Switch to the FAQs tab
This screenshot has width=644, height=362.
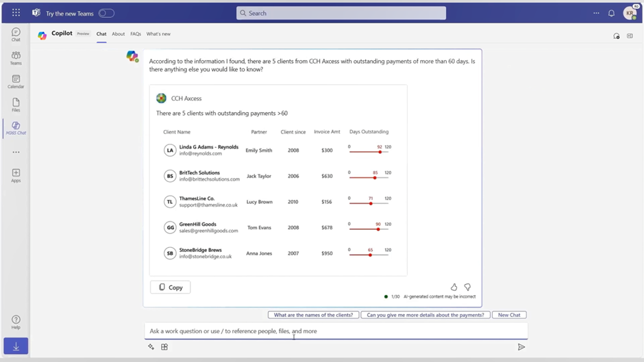[136, 34]
